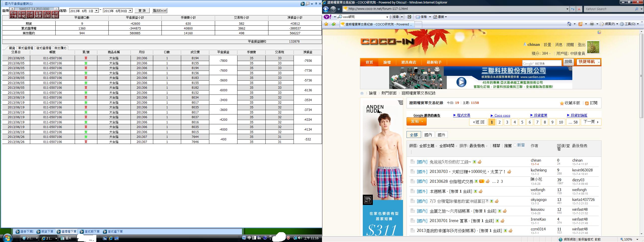Click the forum home breadcrumb icon

coord(362,93)
